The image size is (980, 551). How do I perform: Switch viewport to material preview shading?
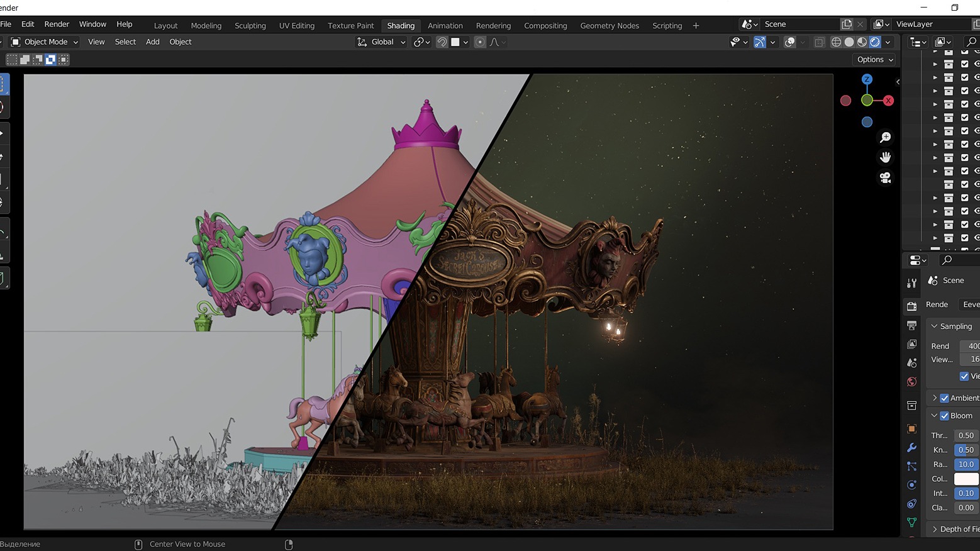pos(862,42)
